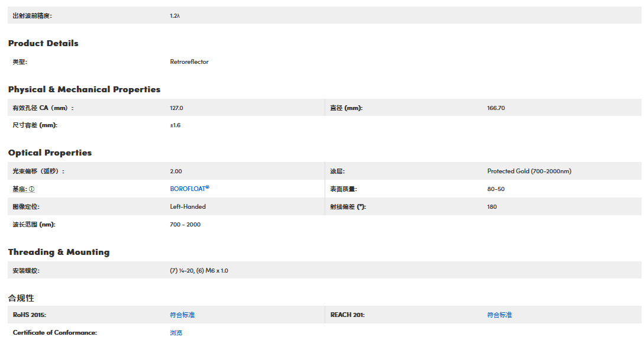Open the 浏览 link for Certificate of Conformance

(176, 332)
